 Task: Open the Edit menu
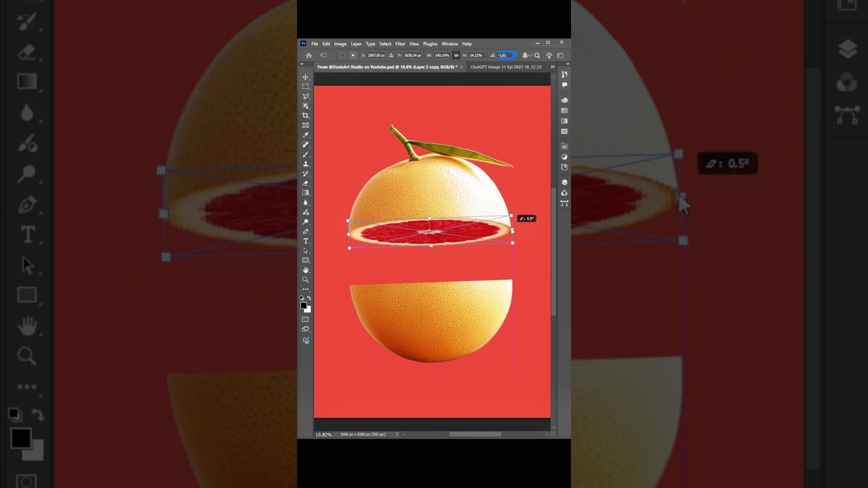[x=326, y=44]
